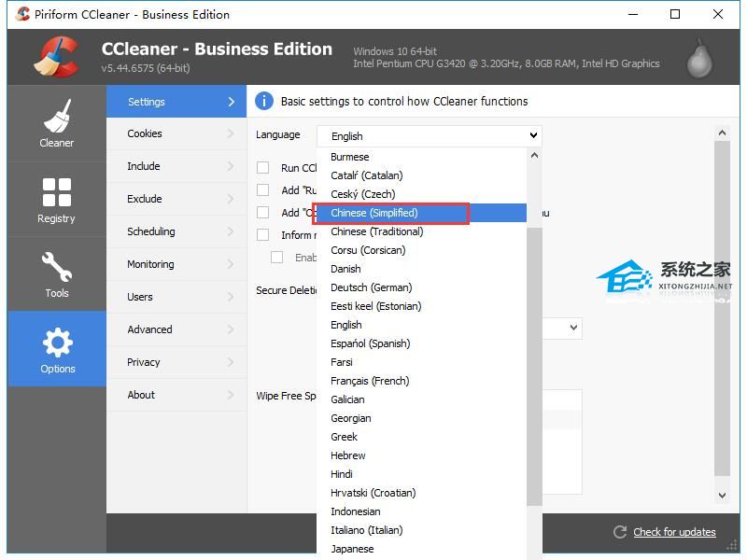
Task: Toggle the Run CCleaner checkbox
Action: (263, 168)
